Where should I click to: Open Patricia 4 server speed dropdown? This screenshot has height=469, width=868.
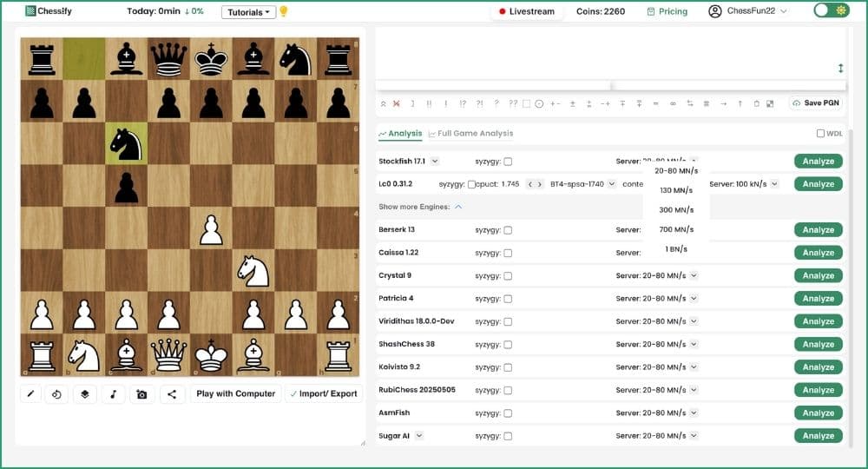click(x=694, y=298)
